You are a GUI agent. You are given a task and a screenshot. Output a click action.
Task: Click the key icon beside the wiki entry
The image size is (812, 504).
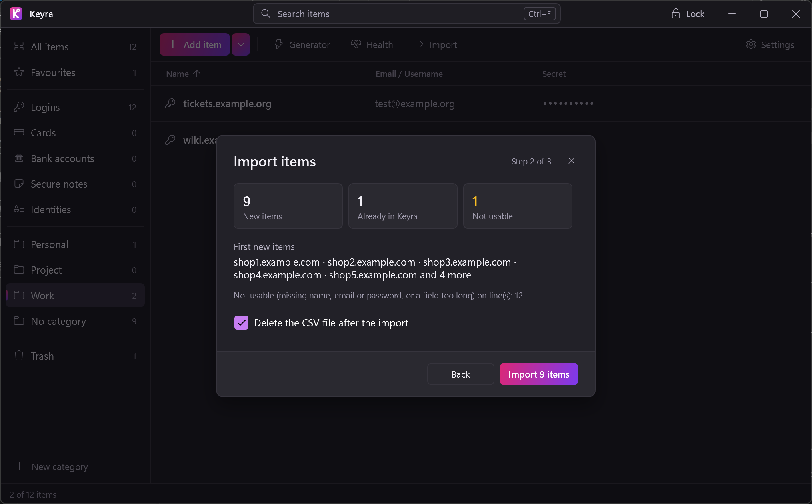click(170, 140)
